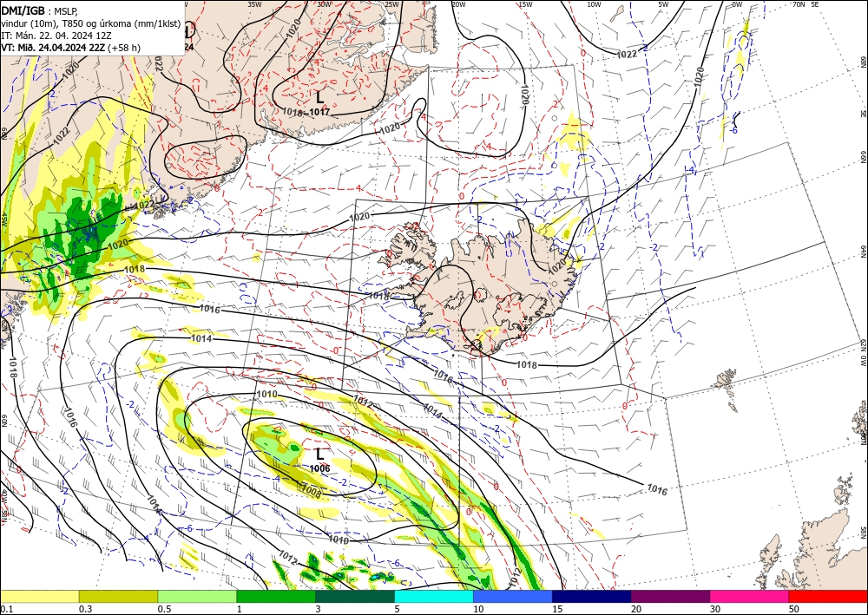This screenshot has width=868, height=615.
Task: Click the '30W' longitude label
Action: 325,3
